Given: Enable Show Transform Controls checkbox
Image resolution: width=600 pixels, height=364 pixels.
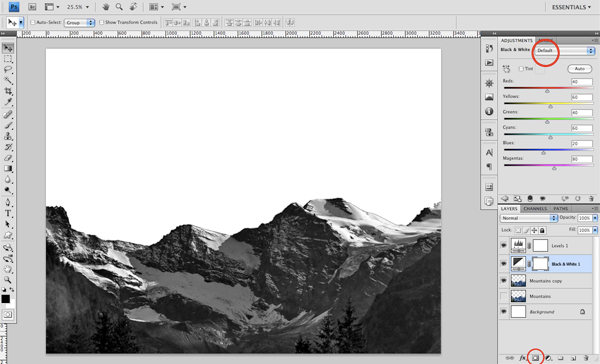Looking at the screenshot, I should tap(101, 23).
